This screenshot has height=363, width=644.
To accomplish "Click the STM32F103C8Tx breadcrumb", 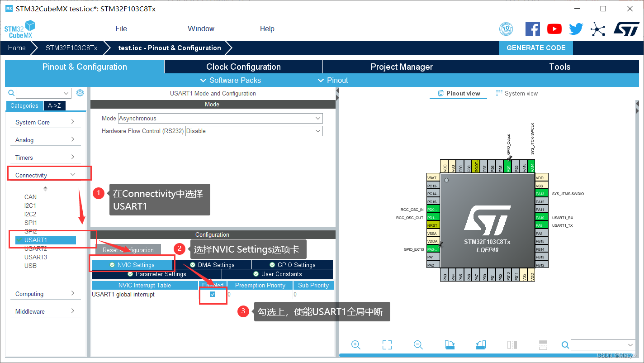I will (71, 48).
